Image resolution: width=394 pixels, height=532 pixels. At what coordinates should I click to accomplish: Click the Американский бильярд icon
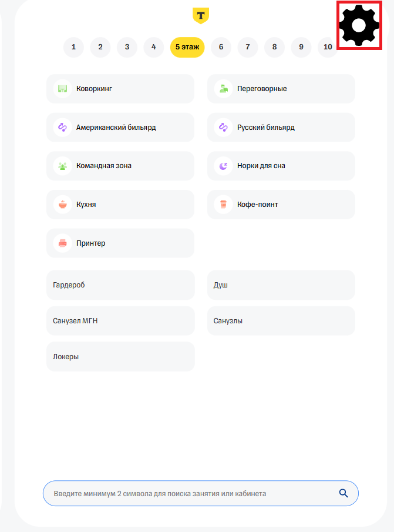click(x=62, y=127)
